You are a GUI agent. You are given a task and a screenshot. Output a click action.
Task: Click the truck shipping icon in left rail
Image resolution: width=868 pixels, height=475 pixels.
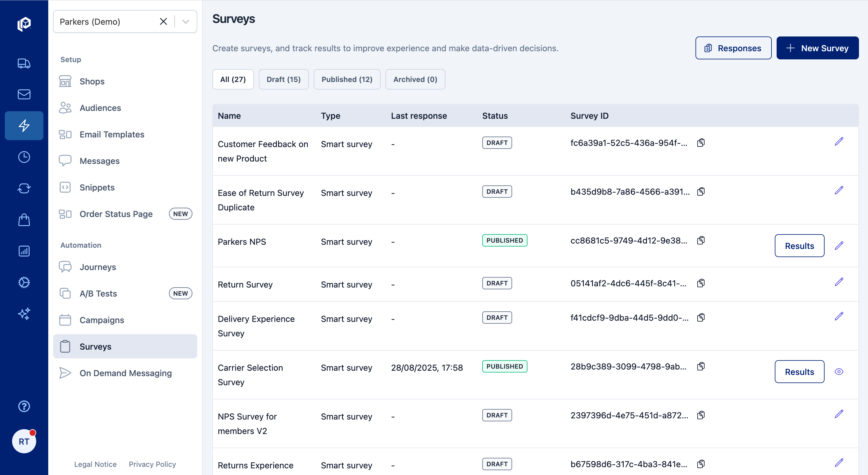point(24,63)
